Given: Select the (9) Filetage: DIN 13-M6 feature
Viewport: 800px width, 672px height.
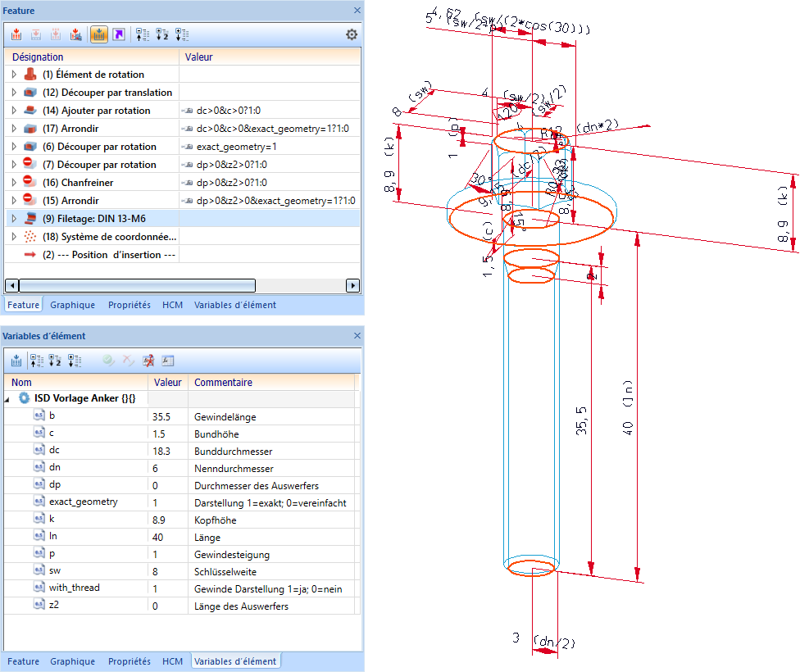Looking at the screenshot, I should 94,219.
